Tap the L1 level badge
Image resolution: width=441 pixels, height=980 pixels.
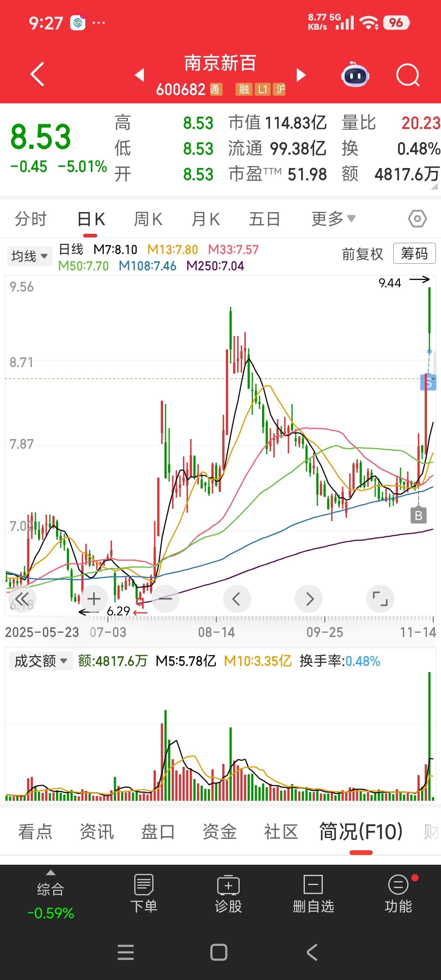[x=262, y=89]
